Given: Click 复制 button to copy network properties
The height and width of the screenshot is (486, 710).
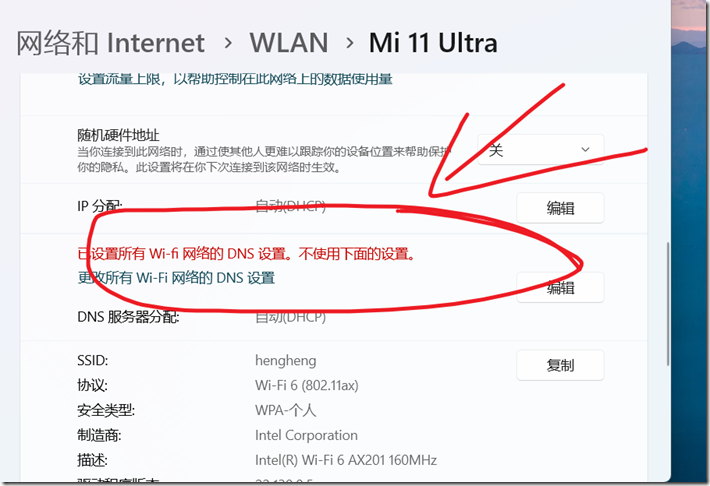Looking at the screenshot, I should point(560,365).
